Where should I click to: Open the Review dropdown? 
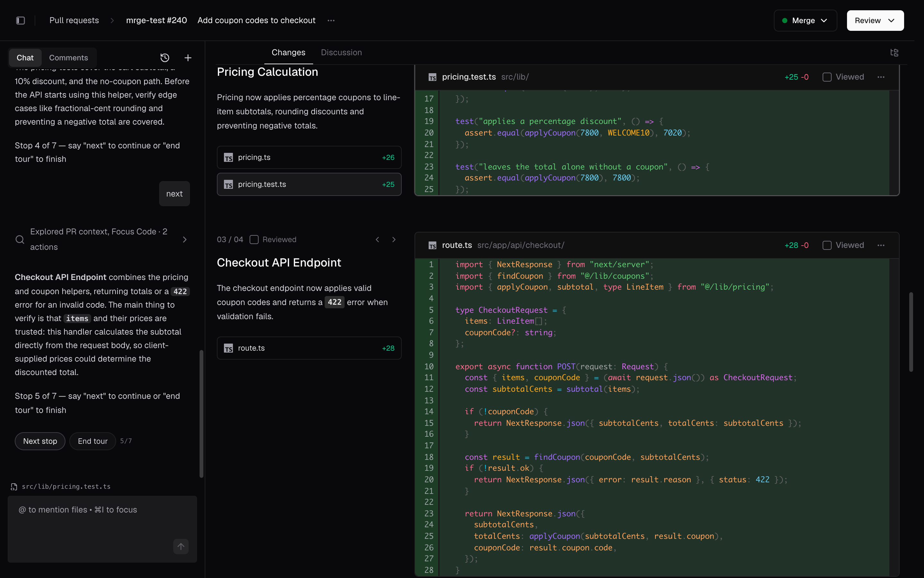[x=875, y=21]
